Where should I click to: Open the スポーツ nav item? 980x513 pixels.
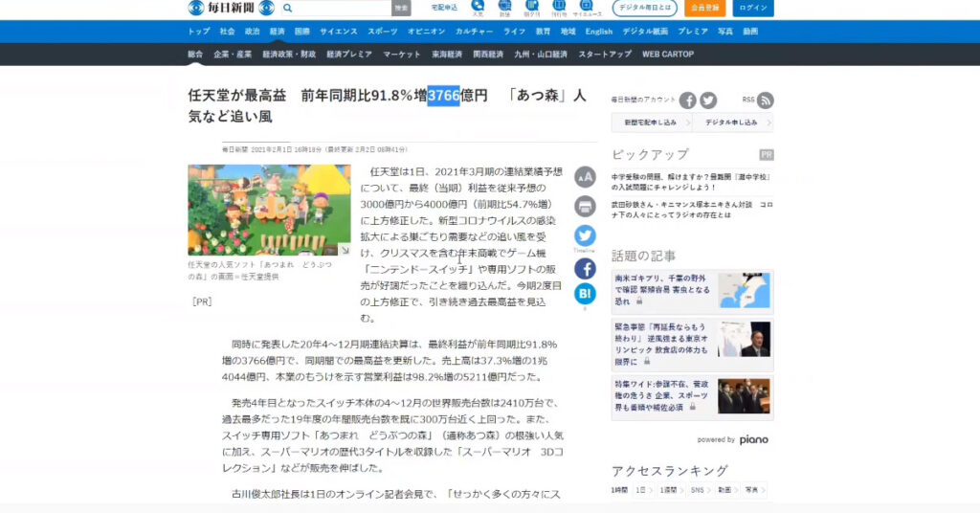coord(383,32)
